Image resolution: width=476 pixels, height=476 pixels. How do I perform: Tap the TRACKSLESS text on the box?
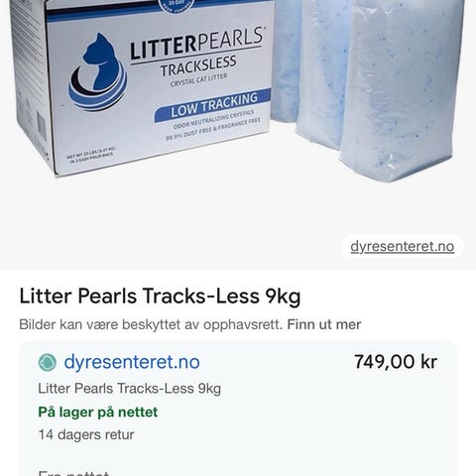198,66
